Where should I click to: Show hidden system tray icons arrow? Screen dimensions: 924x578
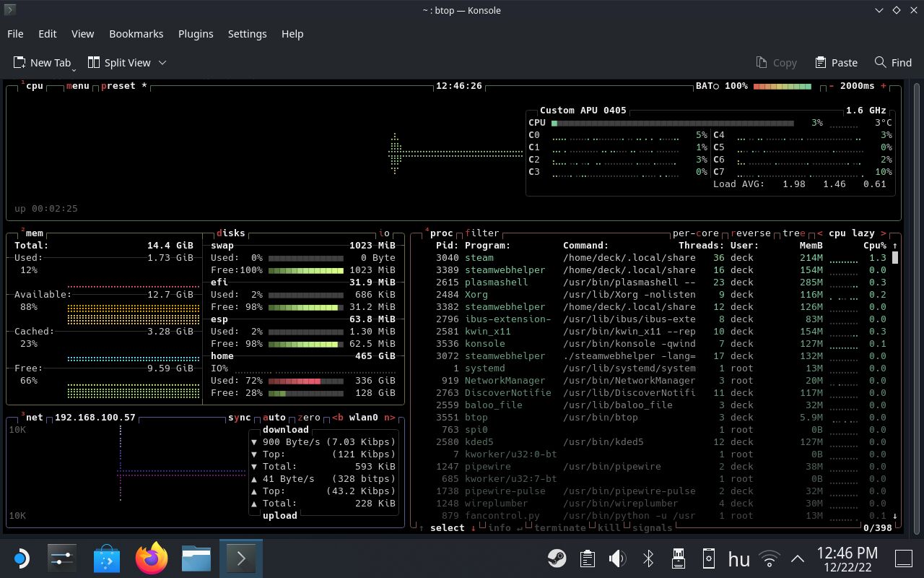[798, 558]
